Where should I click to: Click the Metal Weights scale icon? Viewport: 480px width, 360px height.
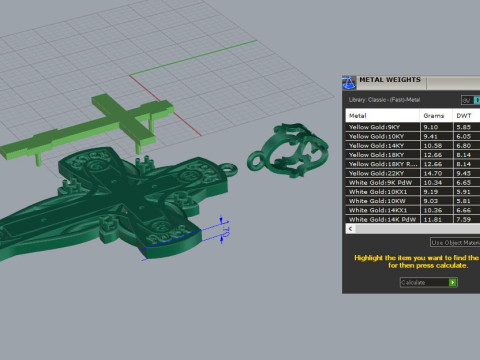[349, 83]
